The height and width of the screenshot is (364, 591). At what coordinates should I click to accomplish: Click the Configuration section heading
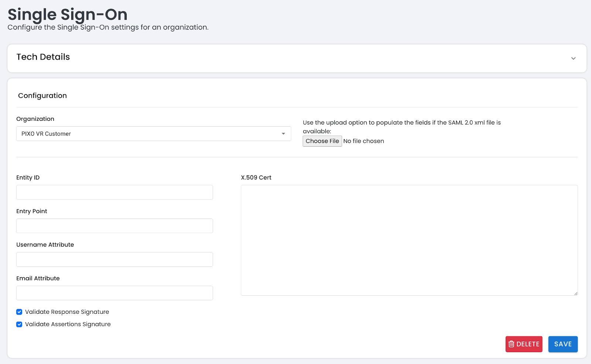pos(42,96)
